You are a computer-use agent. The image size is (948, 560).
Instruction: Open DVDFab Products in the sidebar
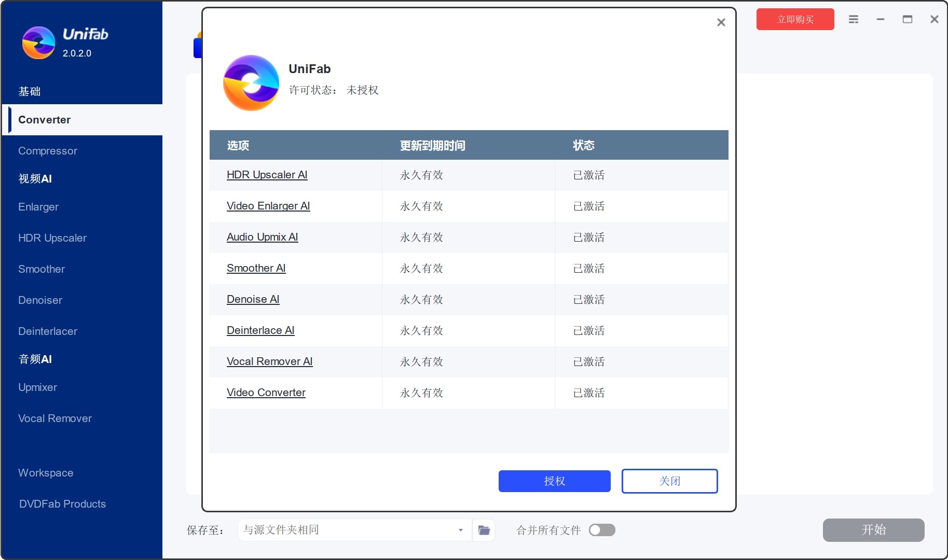[82, 504]
